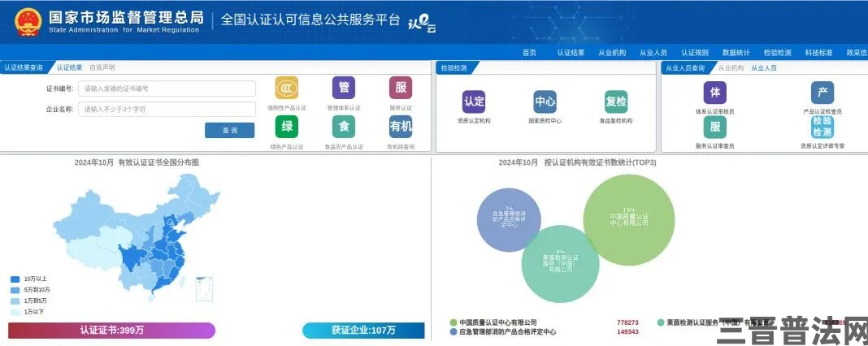This screenshot has width=868, height=346.
Task: Focus the 企业名称 input field
Action: coord(167,109)
